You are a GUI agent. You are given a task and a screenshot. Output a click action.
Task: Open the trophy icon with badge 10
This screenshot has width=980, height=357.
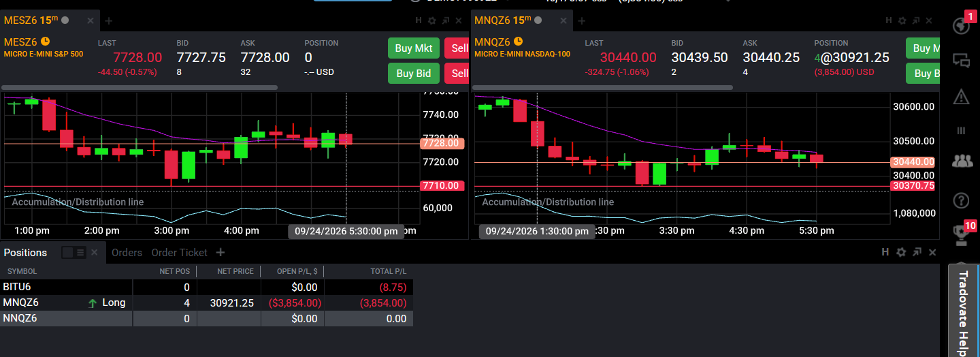pyautogui.click(x=961, y=235)
